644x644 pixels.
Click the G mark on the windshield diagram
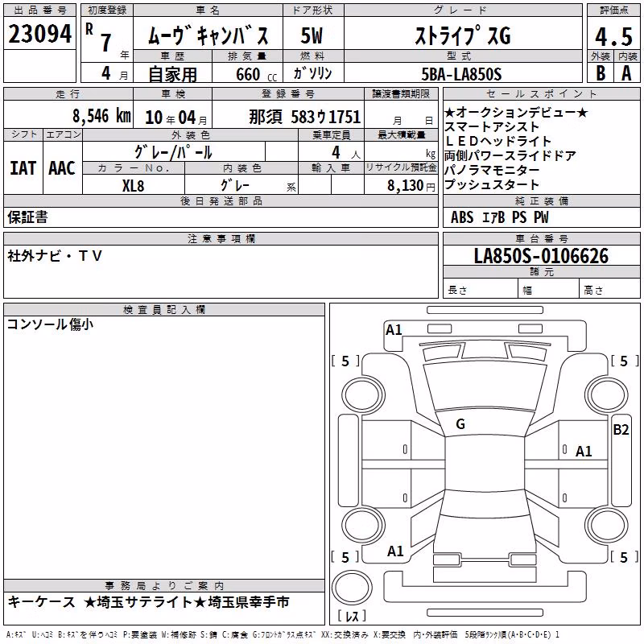(x=460, y=424)
